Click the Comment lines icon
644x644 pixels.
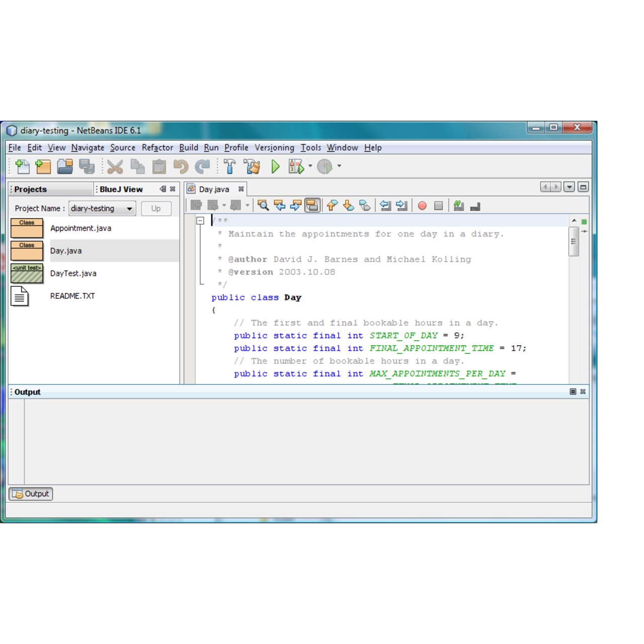[x=459, y=205]
